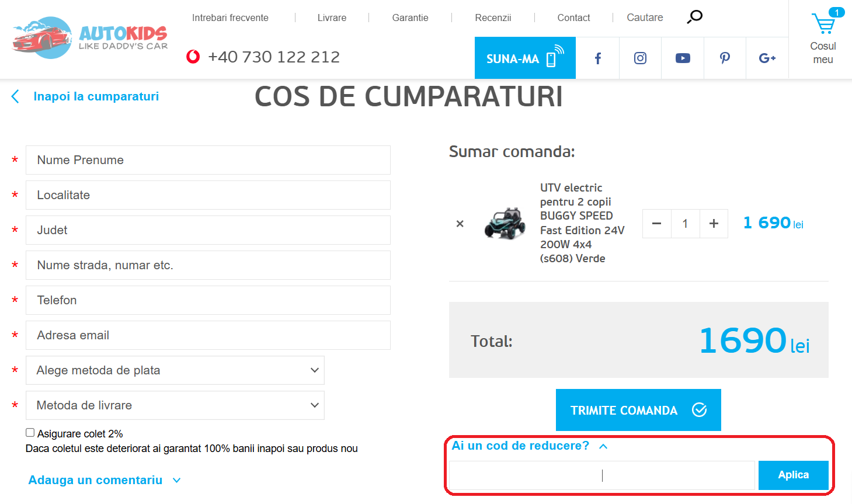Image resolution: width=852 pixels, height=504 pixels.
Task: Click the TRIMITE COMANDA button
Action: click(638, 410)
